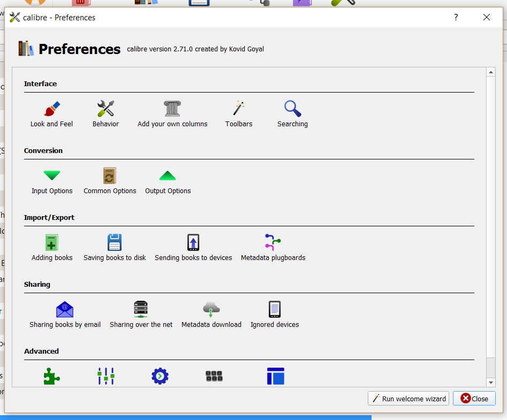The width and height of the screenshot is (507, 420).
Task: Open Sharing books by email
Action: click(x=65, y=315)
